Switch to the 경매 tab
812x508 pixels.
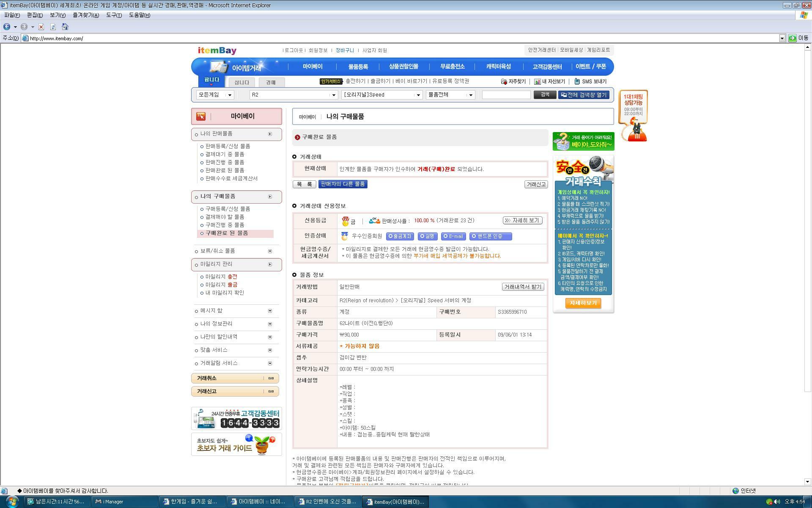click(x=271, y=82)
